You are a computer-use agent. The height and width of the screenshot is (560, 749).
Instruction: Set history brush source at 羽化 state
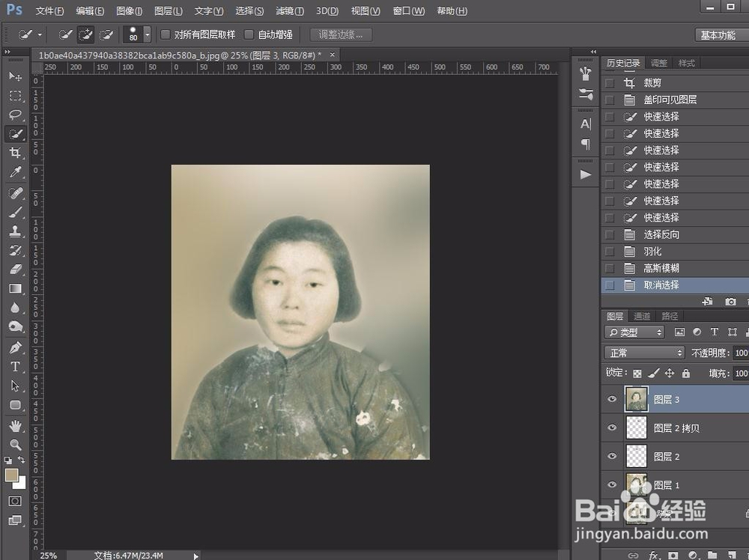pyautogui.click(x=610, y=252)
